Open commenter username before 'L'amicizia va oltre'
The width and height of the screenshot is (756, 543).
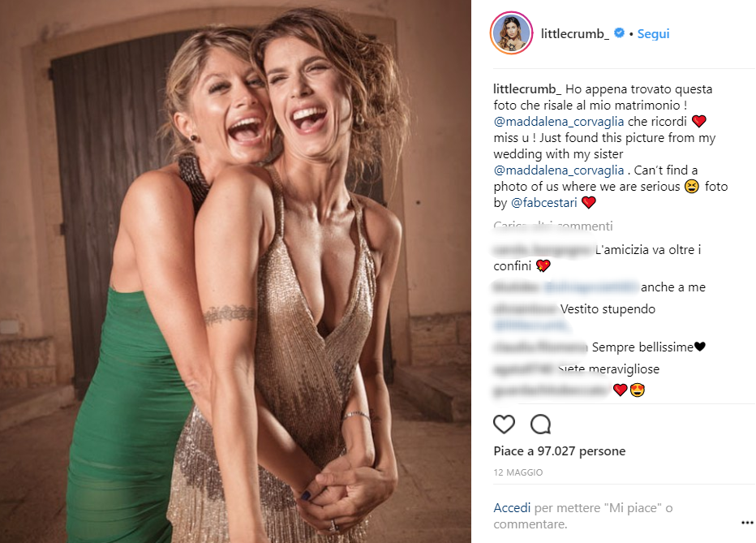pyautogui.click(x=542, y=250)
